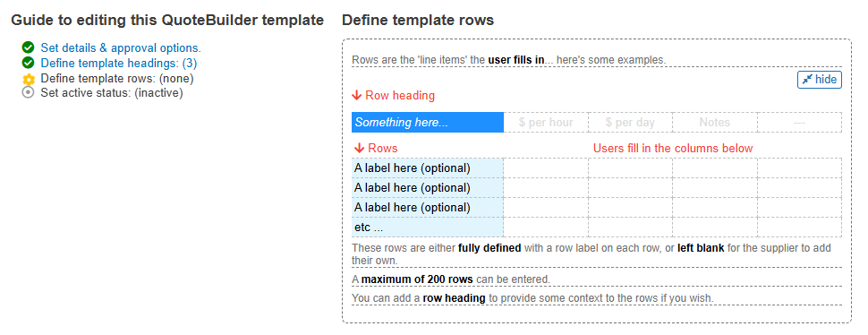The width and height of the screenshot is (868, 335).
Task: Click grey radio icon beside Set active status
Action: [x=29, y=93]
